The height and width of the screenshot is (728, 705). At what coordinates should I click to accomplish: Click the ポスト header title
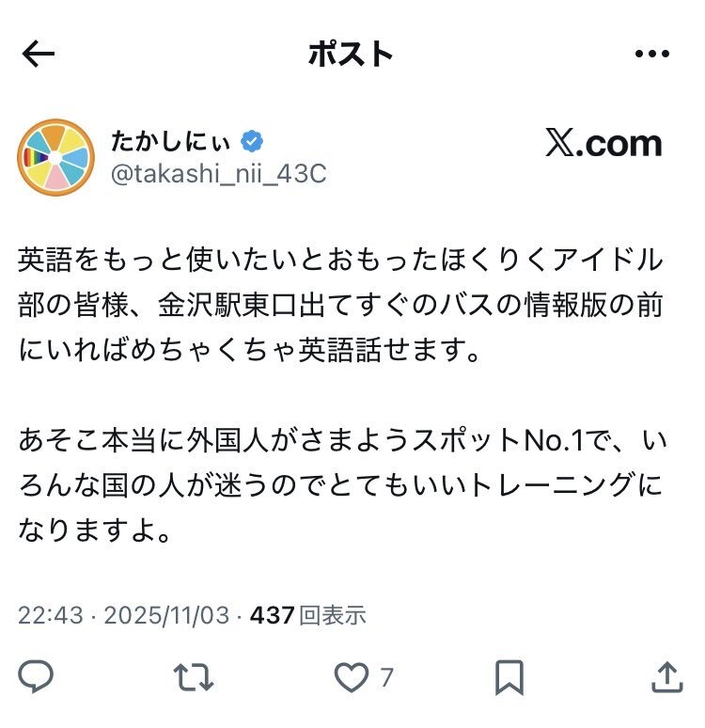(351, 54)
